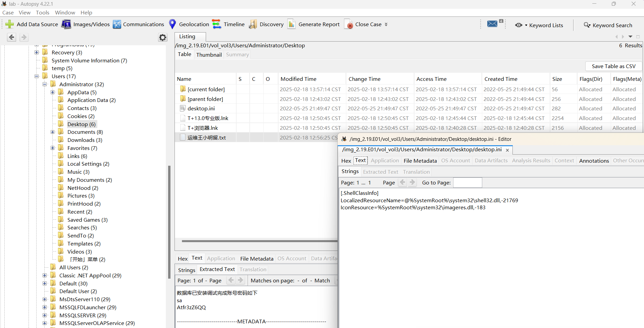
Task: Expand the Documents folder node
Action: pos(53,132)
